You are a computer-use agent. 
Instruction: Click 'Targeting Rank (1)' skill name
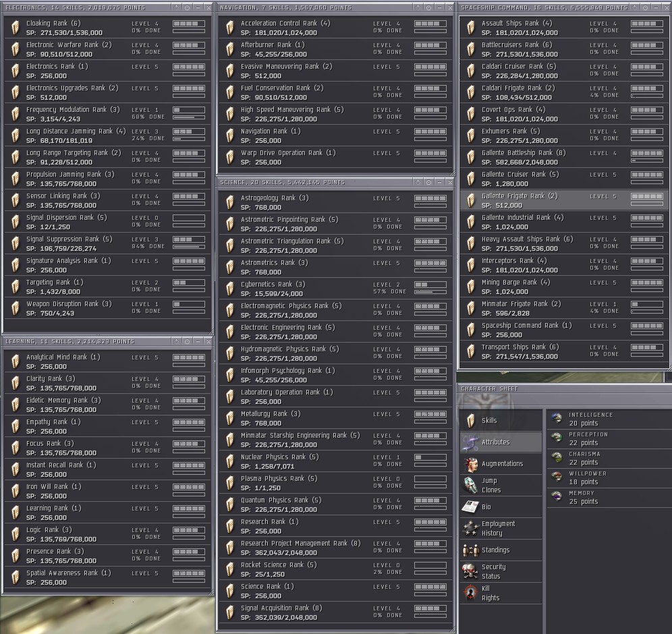[55, 283]
